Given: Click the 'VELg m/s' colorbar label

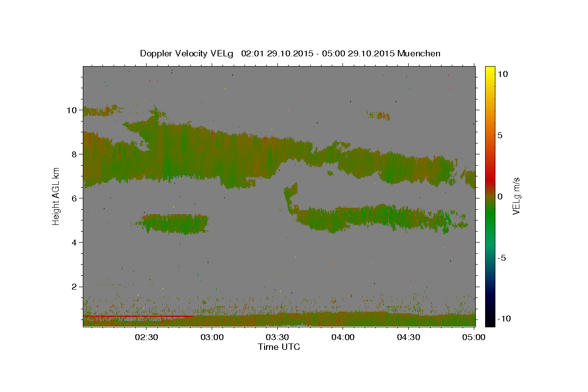Looking at the screenshot, I should tap(516, 196).
